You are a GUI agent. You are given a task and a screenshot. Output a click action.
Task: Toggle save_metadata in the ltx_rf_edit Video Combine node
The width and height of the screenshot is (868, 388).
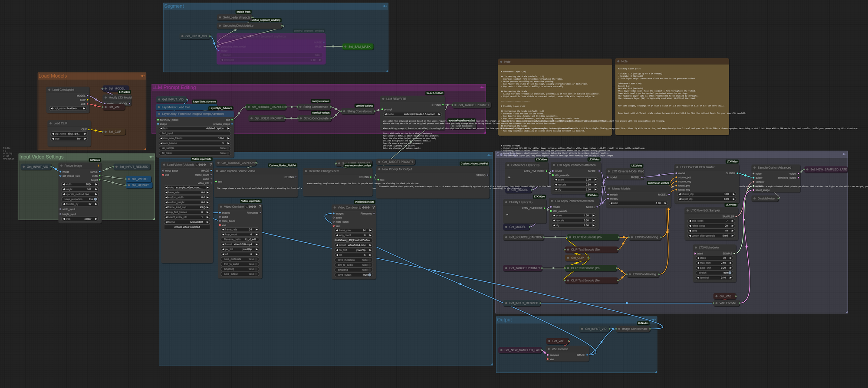pyautogui.click(x=240, y=259)
